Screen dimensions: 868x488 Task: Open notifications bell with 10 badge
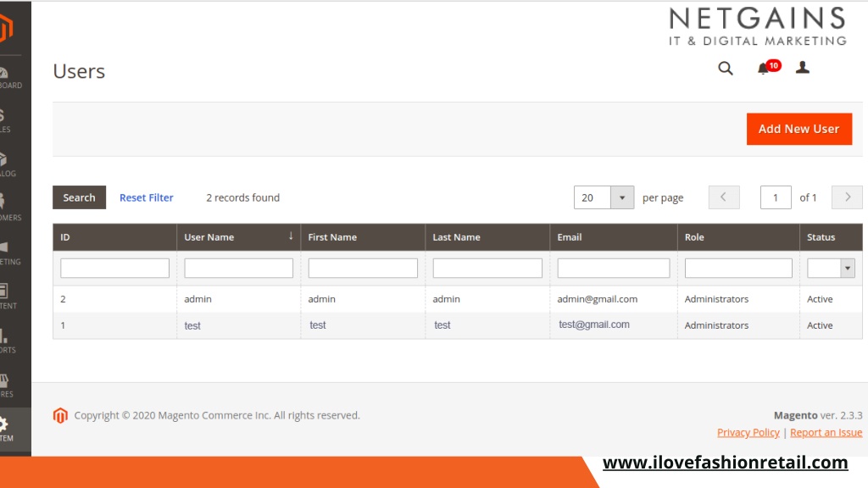point(768,68)
